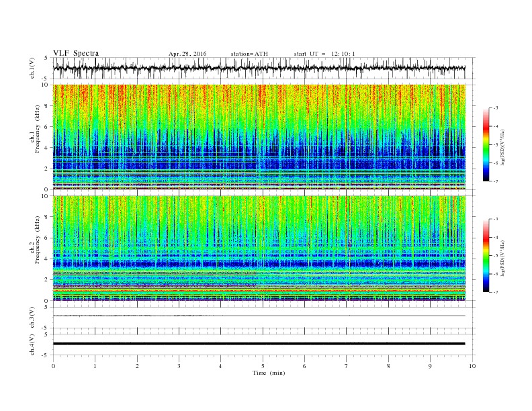
Task: Click inside the ch.1 spectrogram panel
Action: click(259, 137)
